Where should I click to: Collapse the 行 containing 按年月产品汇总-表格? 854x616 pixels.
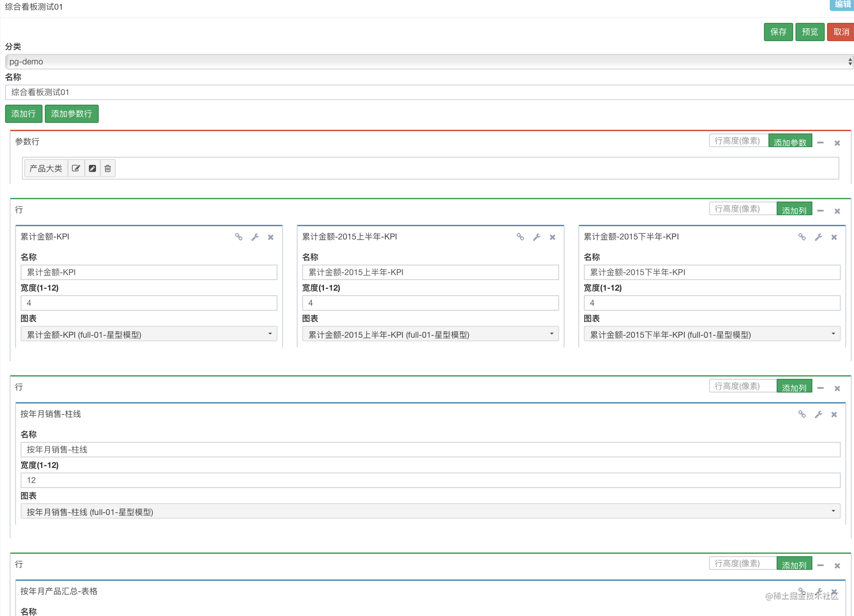tap(821, 565)
